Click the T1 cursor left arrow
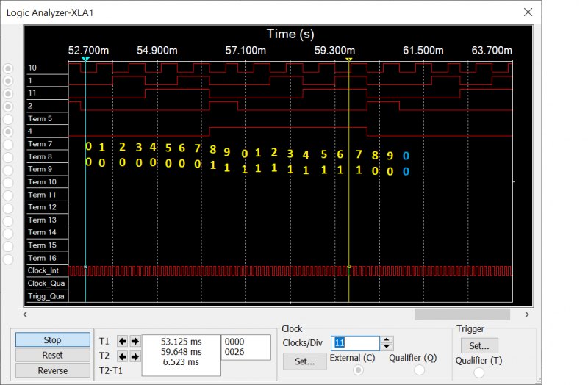 click(x=123, y=341)
